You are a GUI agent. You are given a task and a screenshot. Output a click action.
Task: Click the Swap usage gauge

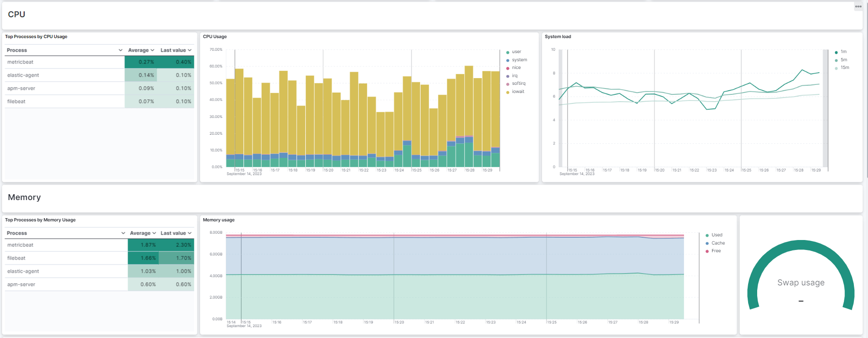click(801, 275)
